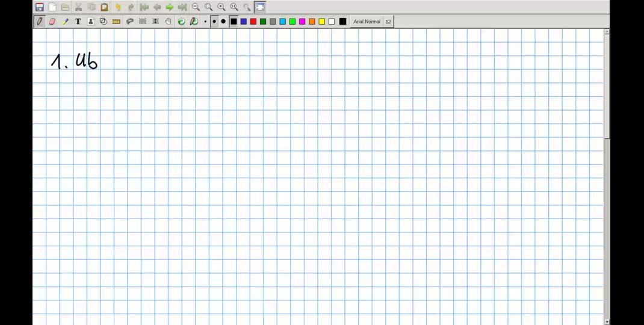This screenshot has width=644, height=325.
Task: Select the Highlighter tool
Action: coord(66,21)
